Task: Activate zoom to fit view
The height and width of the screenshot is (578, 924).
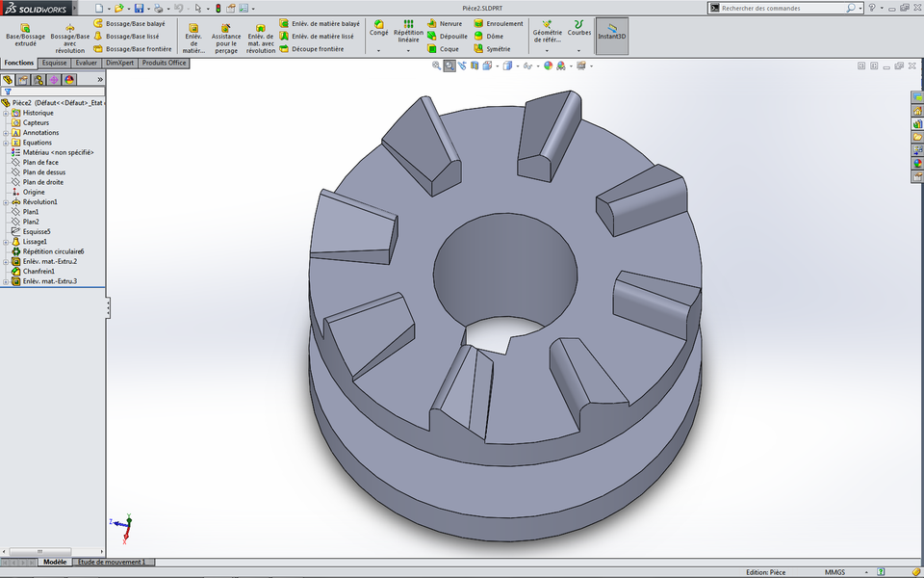Action: (x=435, y=66)
